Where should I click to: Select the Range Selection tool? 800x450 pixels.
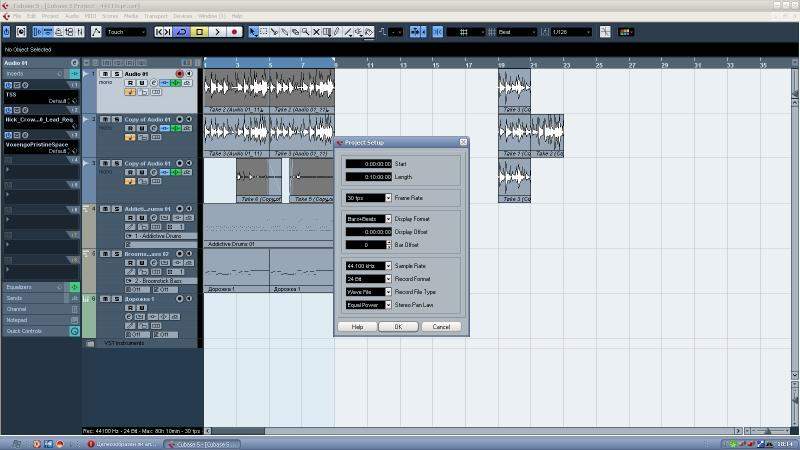(x=263, y=32)
